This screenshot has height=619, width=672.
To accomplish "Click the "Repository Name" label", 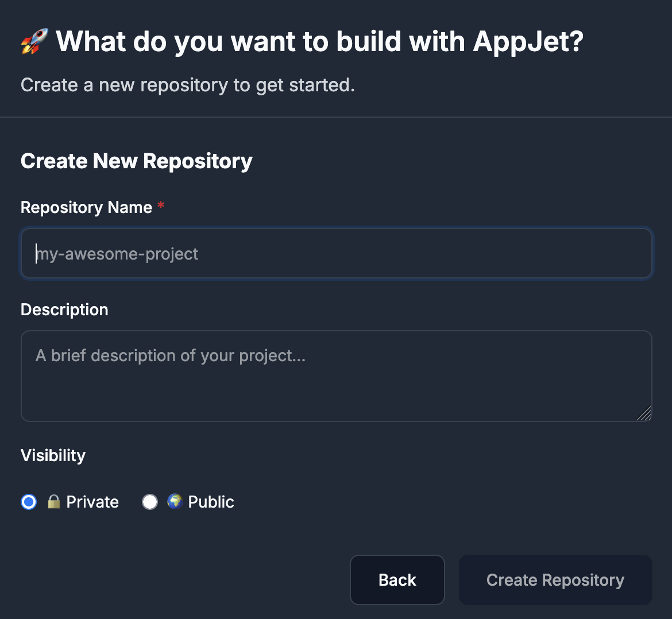I will (86, 207).
